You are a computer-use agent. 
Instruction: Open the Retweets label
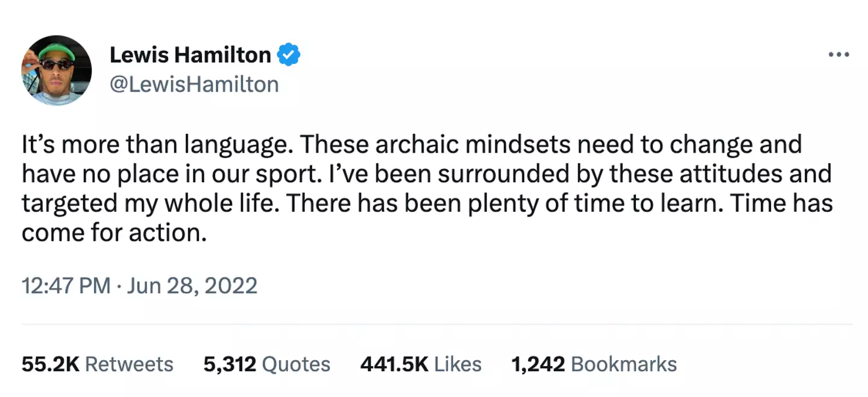[129, 364]
